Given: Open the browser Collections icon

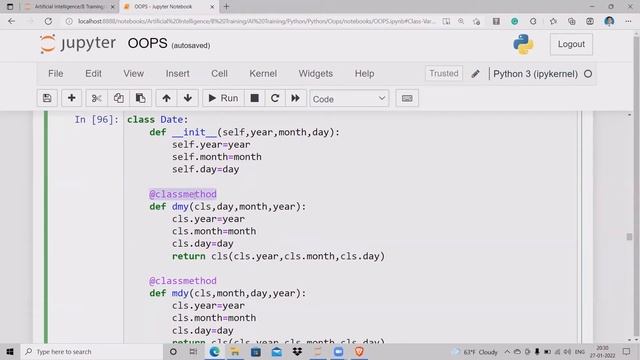Looking at the screenshot, I should click(571, 21).
